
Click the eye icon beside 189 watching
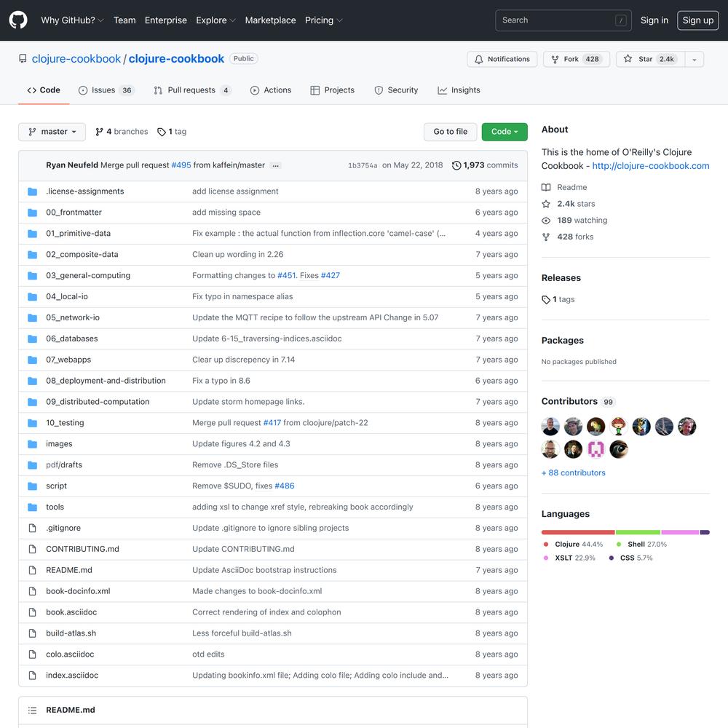point(546,221)
